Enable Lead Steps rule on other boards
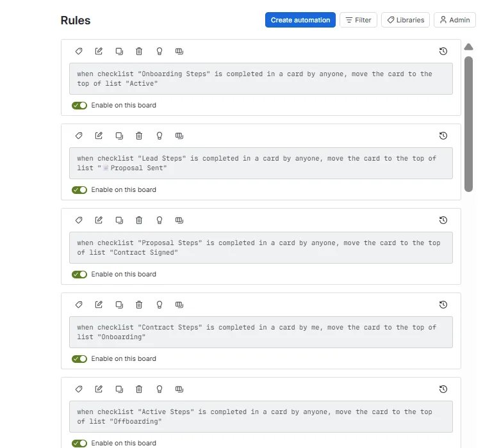The width and height of the screenshot is (492, 448). coord(179,136)
